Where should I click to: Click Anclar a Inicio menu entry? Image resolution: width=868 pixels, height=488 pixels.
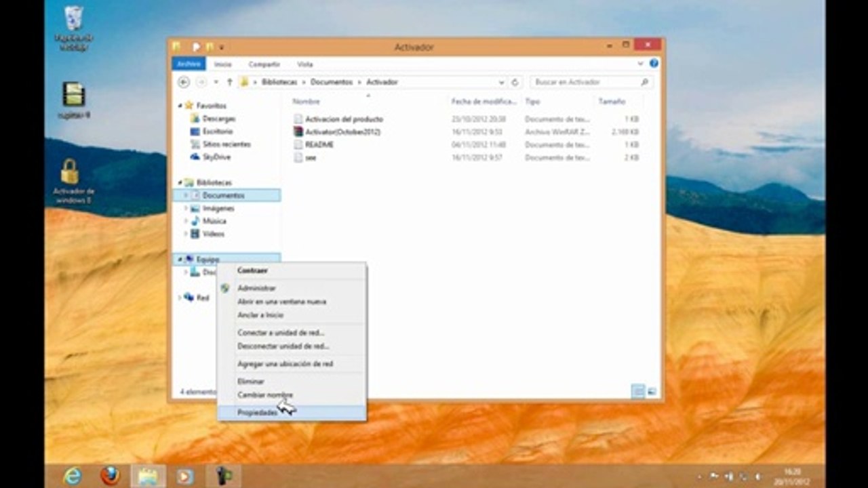292,315
